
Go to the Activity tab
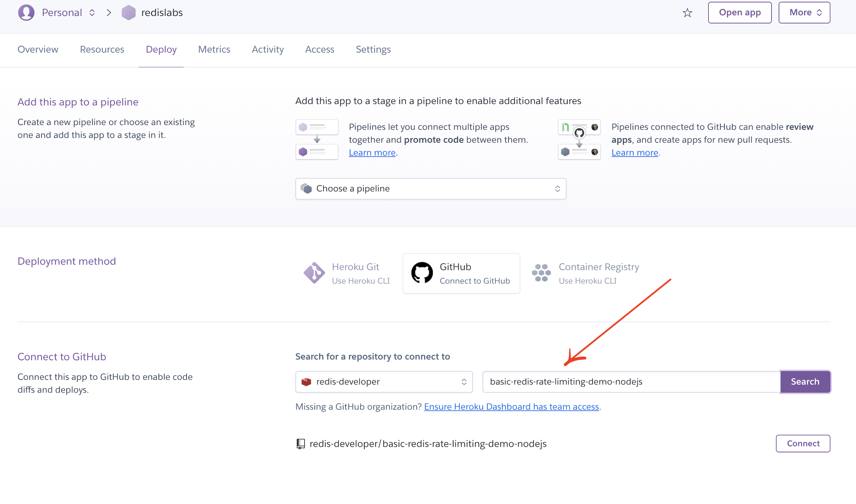point(268,49)
